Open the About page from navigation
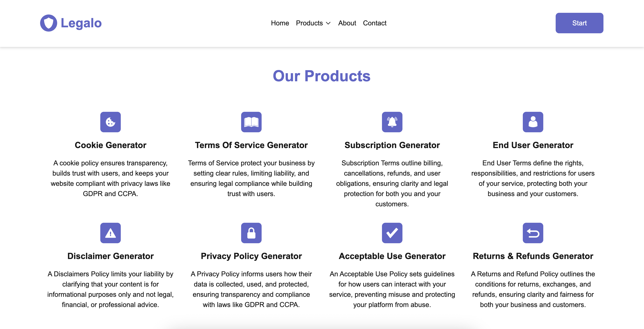 click(347, 23)
